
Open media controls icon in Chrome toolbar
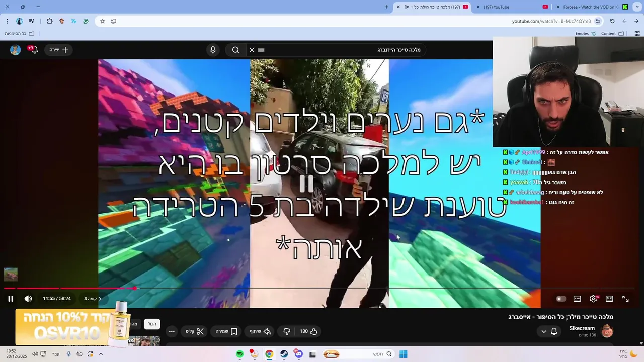pos(32,21)
